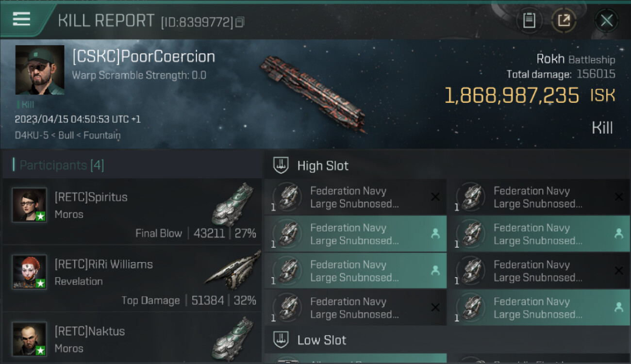Click the Low Slot header label

pyautogui.click(x=322, y=340)
